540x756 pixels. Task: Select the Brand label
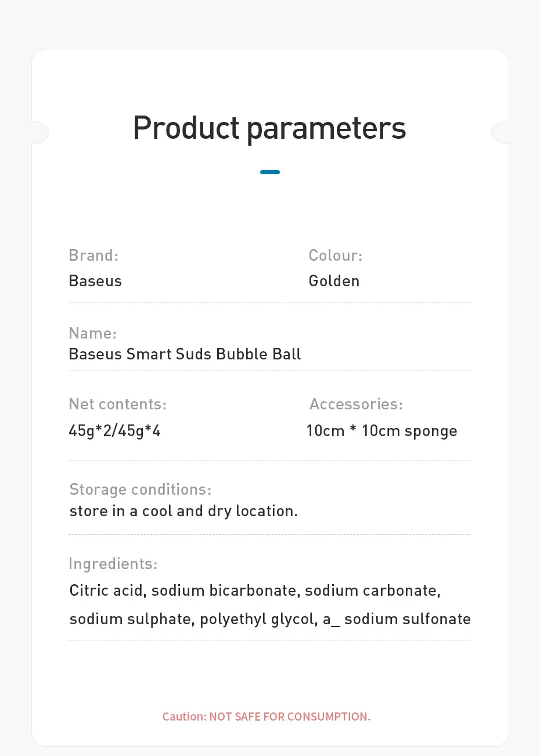click(x=93, y=255)
